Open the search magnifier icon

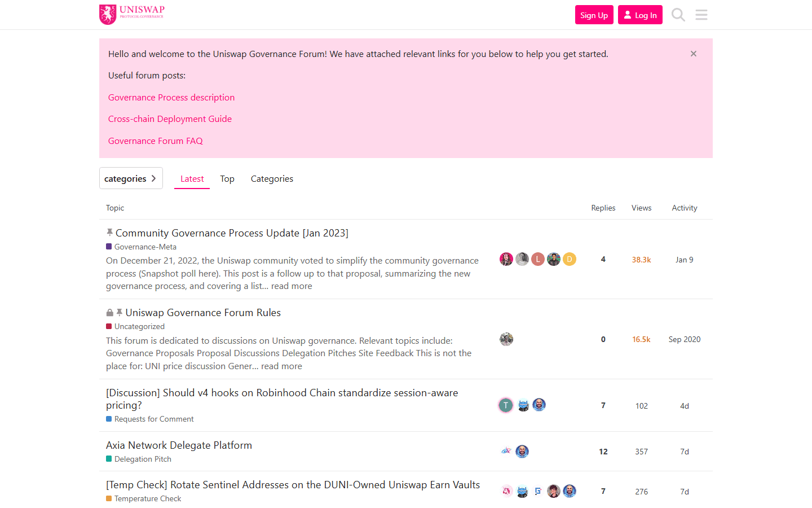pos(678,15)
